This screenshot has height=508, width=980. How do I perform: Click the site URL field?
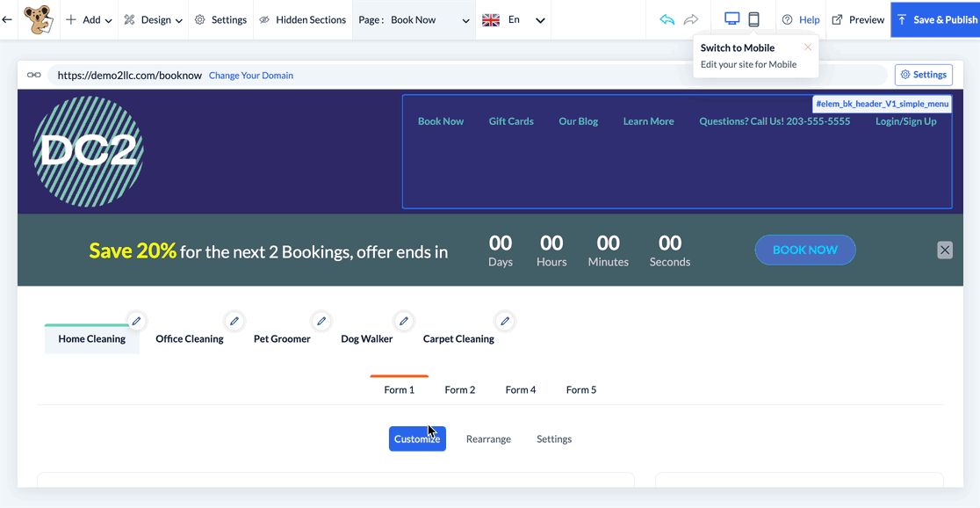(x=467, y=75)
